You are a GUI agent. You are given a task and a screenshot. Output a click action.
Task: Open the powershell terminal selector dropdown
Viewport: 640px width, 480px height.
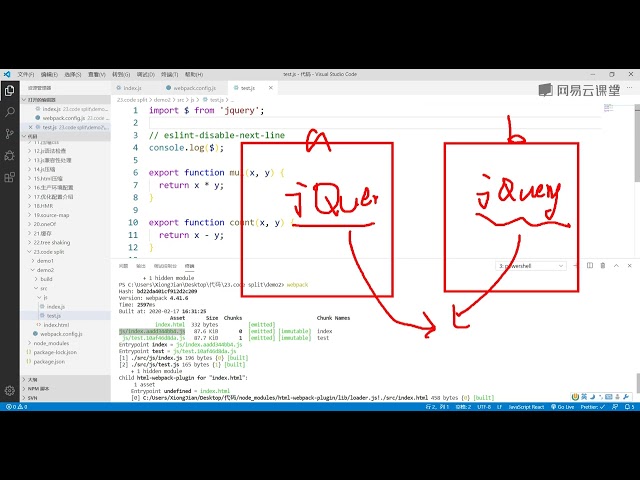(531, 266)
